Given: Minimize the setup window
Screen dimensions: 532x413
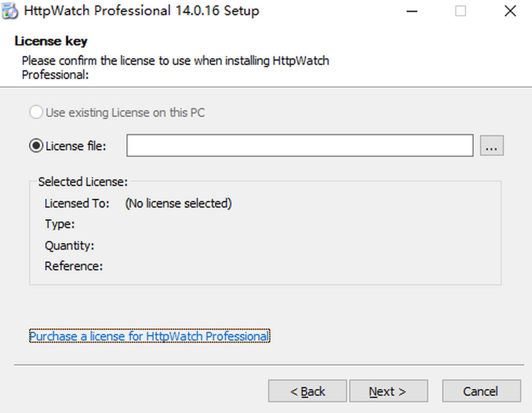Looking at the screenshot, I should [x=412, y=11].
